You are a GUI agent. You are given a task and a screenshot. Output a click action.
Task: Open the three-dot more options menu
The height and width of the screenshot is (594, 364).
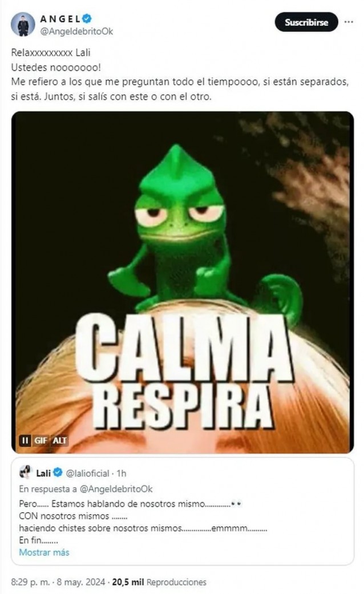[x=349, y=22]
